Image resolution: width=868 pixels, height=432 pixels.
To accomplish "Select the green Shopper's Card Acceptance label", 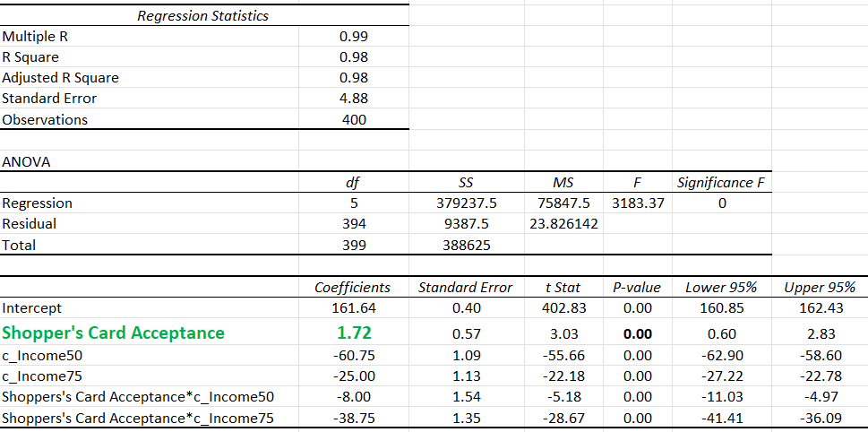I will pos(114,333).
